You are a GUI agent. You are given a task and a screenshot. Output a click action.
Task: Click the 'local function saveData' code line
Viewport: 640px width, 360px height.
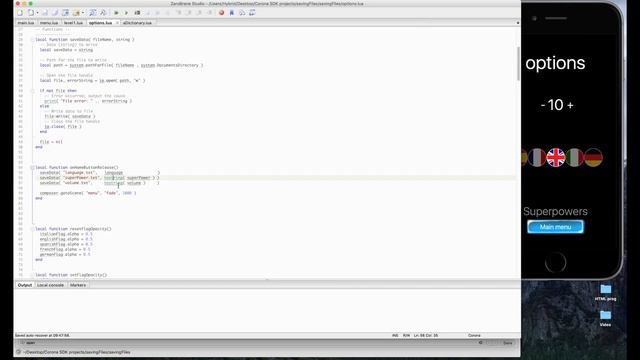(x=84, y=40)
